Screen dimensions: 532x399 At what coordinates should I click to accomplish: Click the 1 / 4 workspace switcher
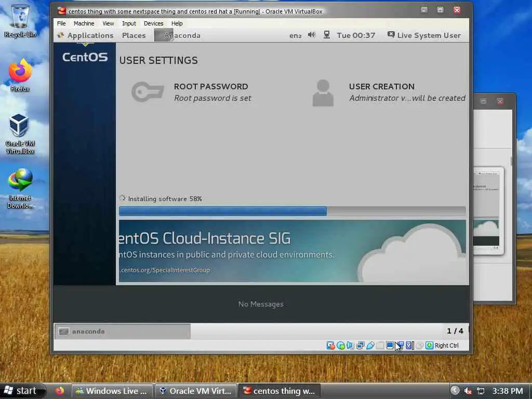click(455, 331)
